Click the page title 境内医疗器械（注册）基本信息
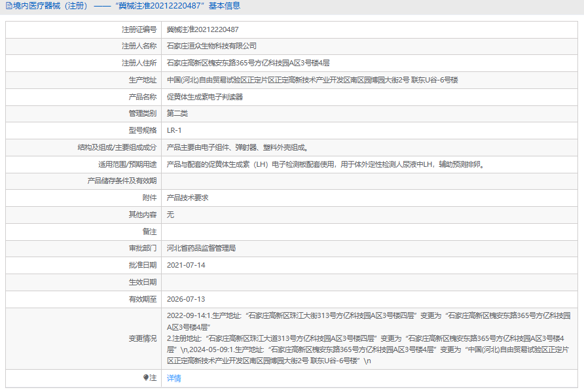Screen dimensions: 584x392 (126, 6)
